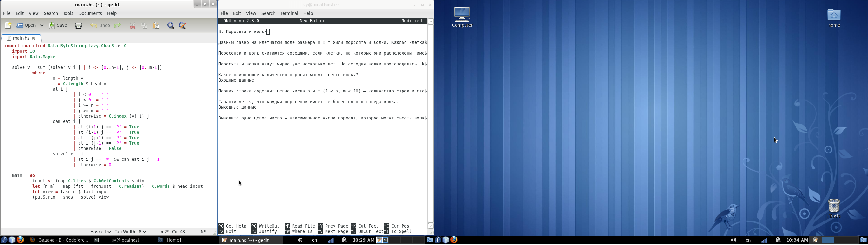The width and height of the screenshot is (868, 245).
Task: Cut selection with the scissors icon
Action: [133, 25]
